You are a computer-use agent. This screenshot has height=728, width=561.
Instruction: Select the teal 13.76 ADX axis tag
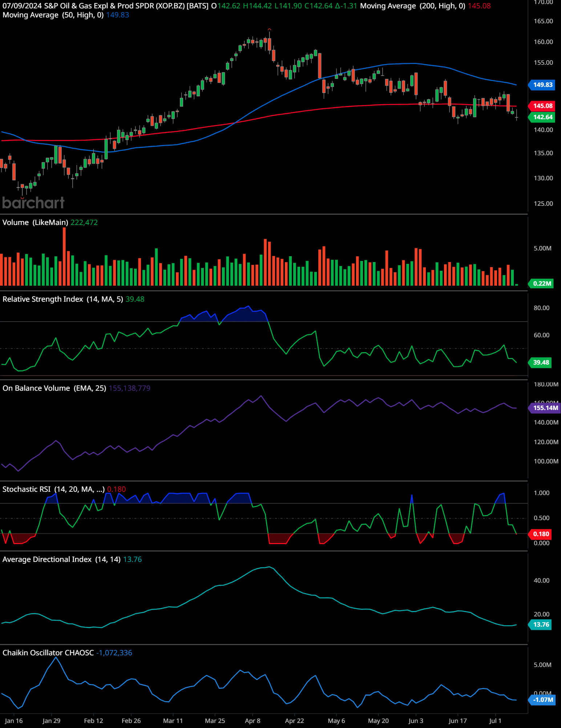tap(540, 624)
